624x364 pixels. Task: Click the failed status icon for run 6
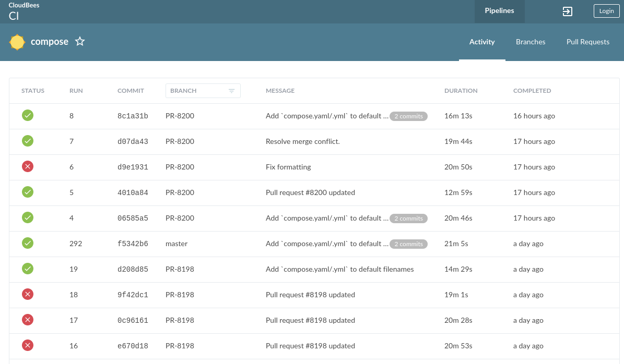coord(28,167)
